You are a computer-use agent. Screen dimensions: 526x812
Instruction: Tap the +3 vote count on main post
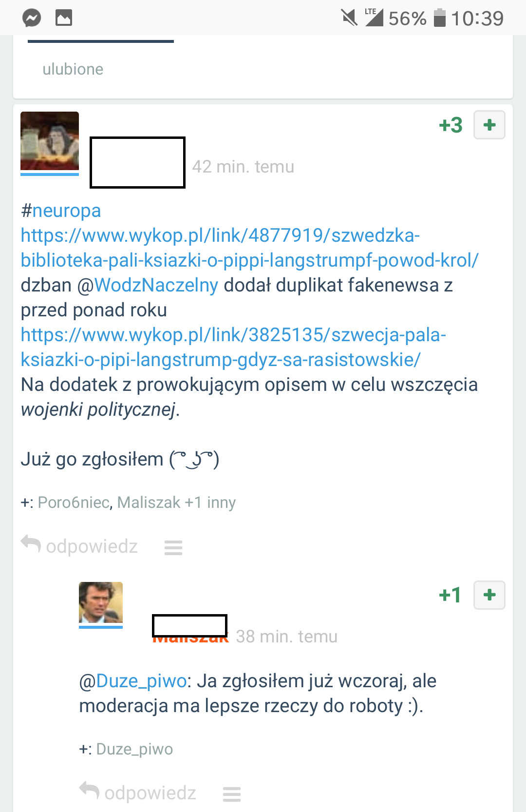[x=451, y=125]
